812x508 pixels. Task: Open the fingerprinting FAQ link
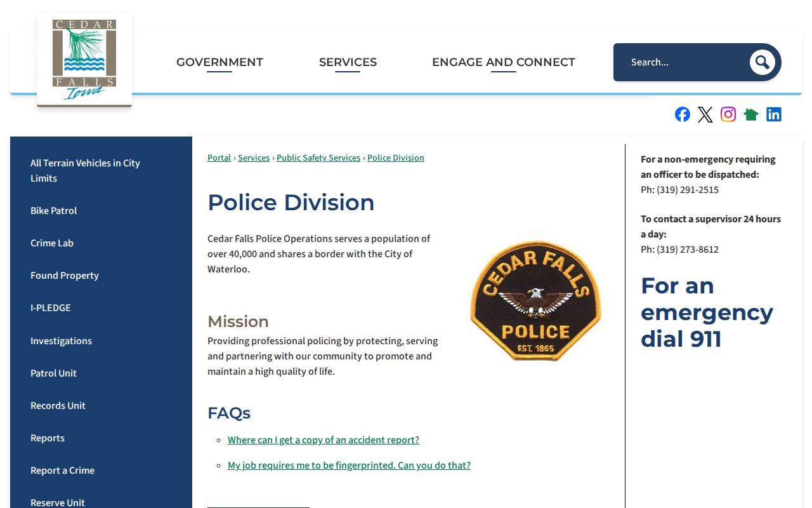349,465
